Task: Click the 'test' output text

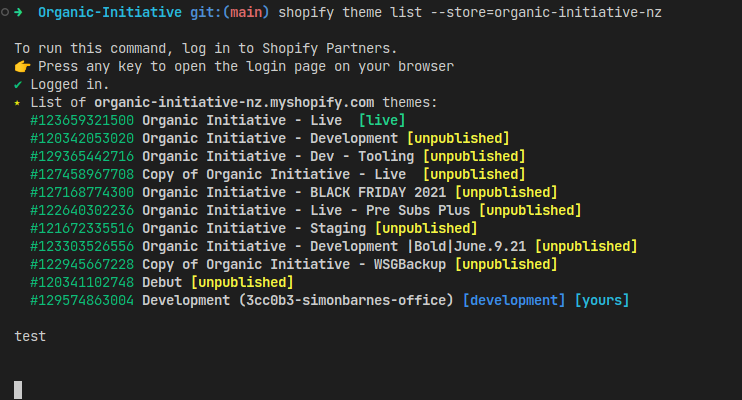Action: click(x=30, y=336)
